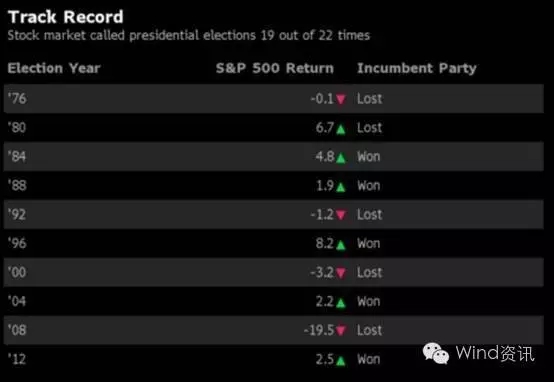Image resolution: width=554 pixels, height=382 pixels.
Task: Click the green up arrow for '80
Action: (341, 129)
